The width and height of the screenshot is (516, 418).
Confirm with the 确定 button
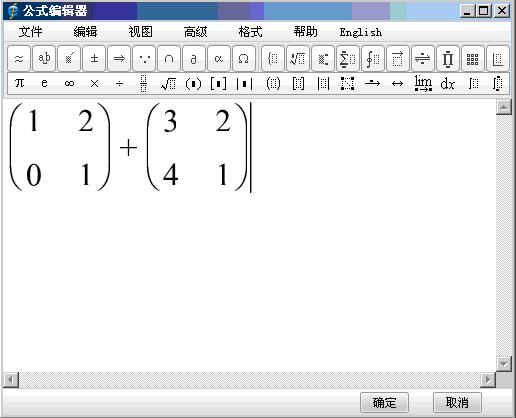(384, 403)
